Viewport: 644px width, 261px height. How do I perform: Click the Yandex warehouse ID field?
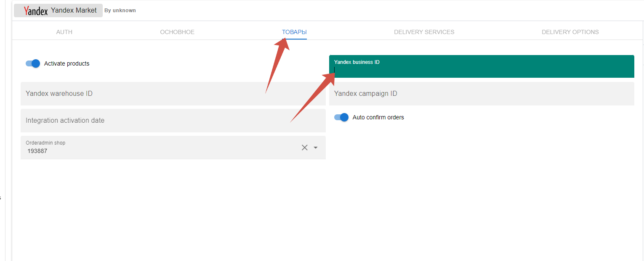[x=173, y=94]
